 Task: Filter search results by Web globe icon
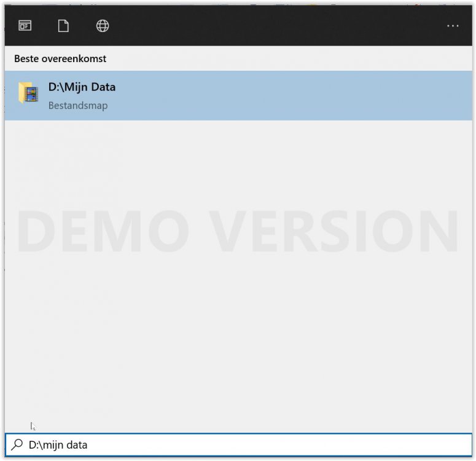[103, 26]
